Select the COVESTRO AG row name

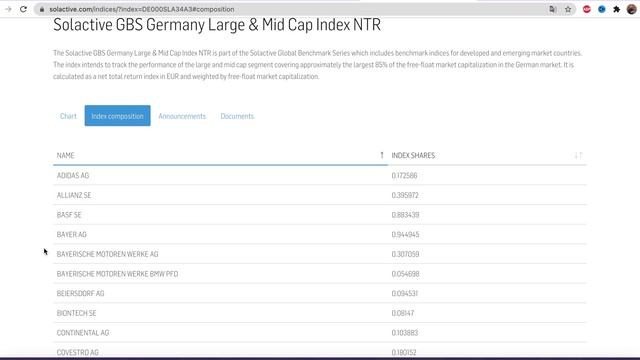pos(78,352)
